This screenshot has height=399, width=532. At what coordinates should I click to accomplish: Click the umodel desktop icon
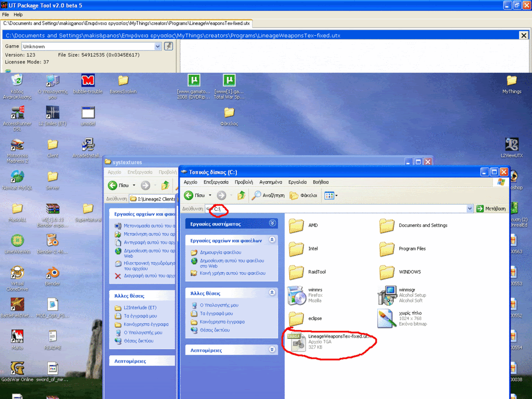pos(88,114)
